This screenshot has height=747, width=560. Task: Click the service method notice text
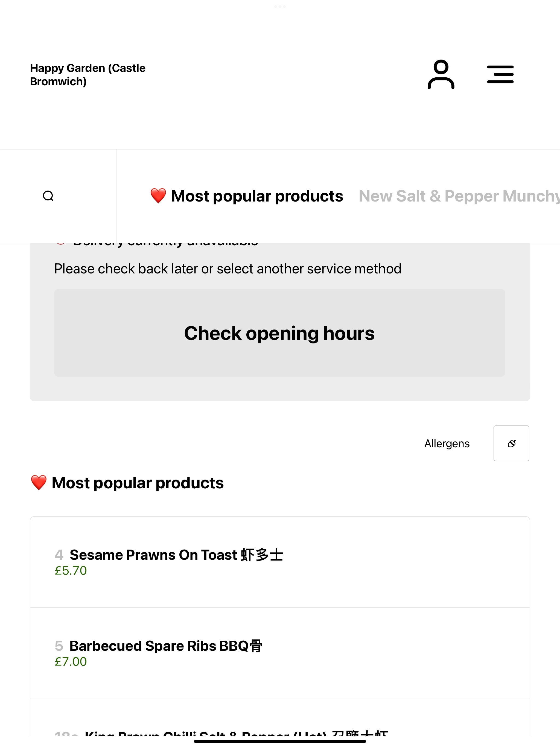[x=228, y=269]
